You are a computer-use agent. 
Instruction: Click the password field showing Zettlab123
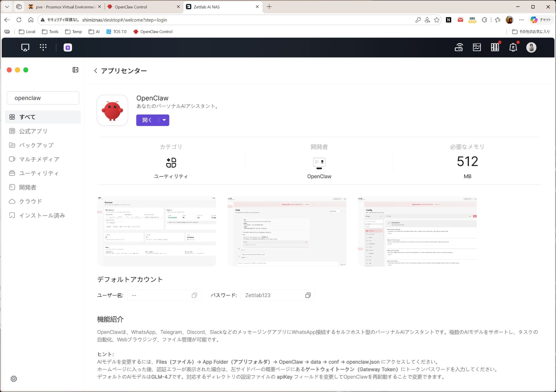point(278,295)
